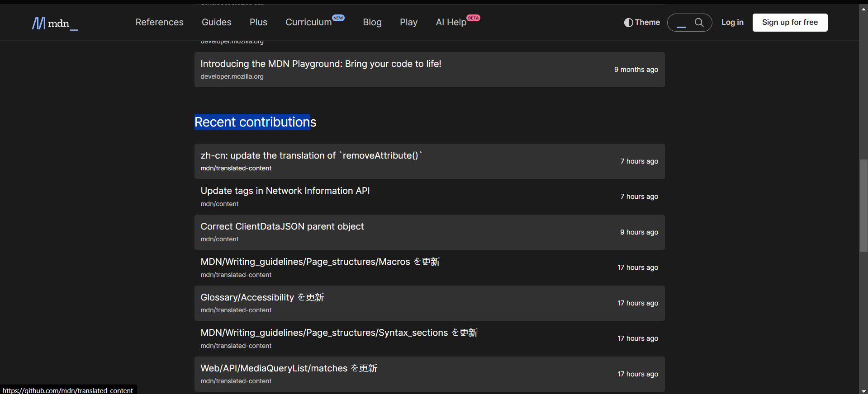Open the References menu
This screenshot has width=868, height=394.
click(159, 23)
